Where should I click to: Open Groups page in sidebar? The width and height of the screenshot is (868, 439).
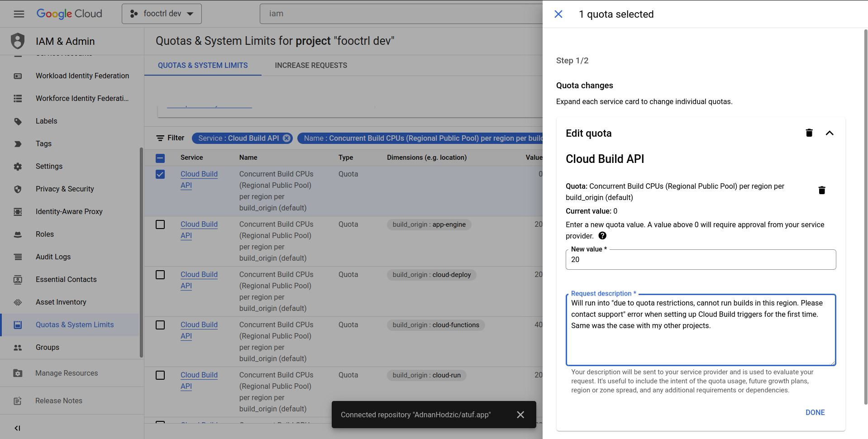click(48, 348)
